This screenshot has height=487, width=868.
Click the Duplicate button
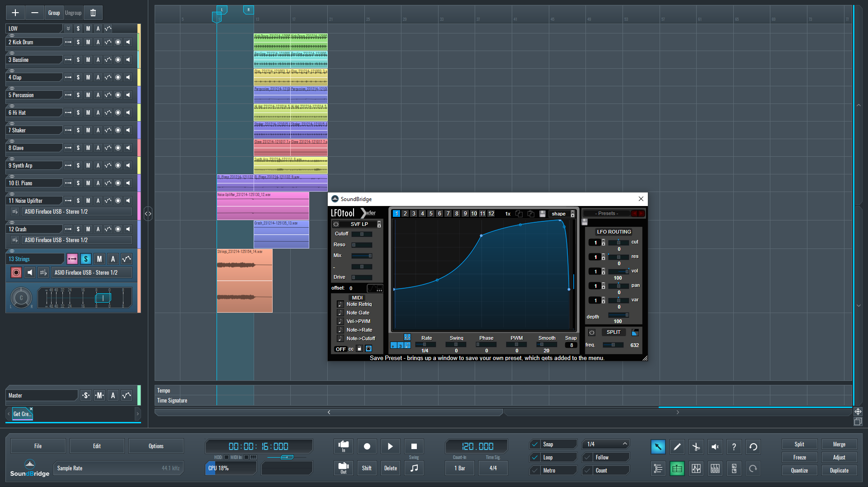839,471
